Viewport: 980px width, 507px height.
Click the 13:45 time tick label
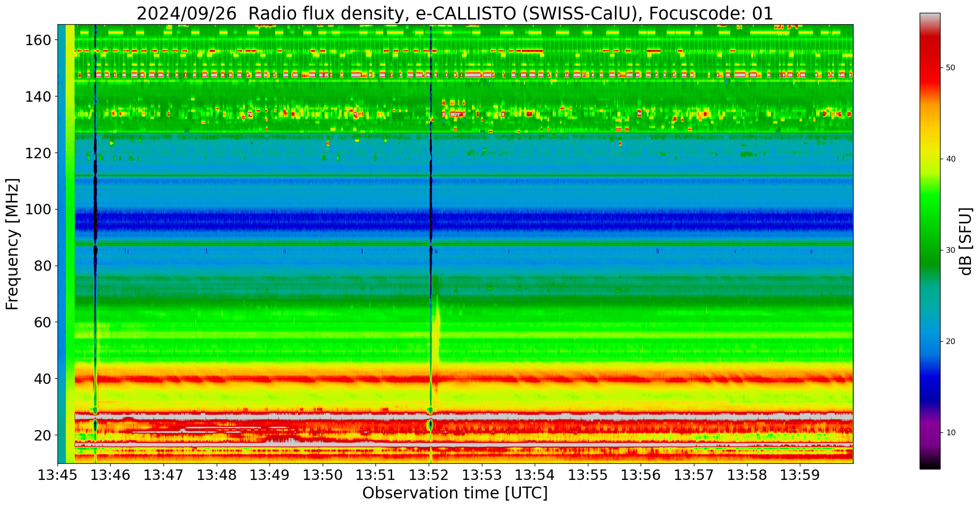pyautogui.click(x=58, y=475)
